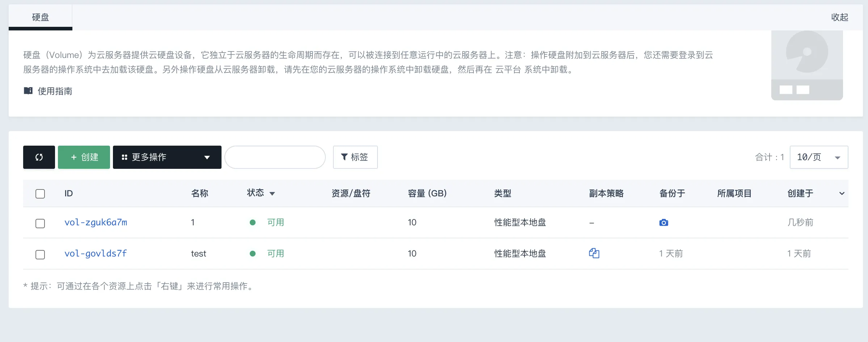Expand column settings chevron after 创建于
The width and height of the screenshot is (868, 342).
pyautogui.click(x=842, y=193)
